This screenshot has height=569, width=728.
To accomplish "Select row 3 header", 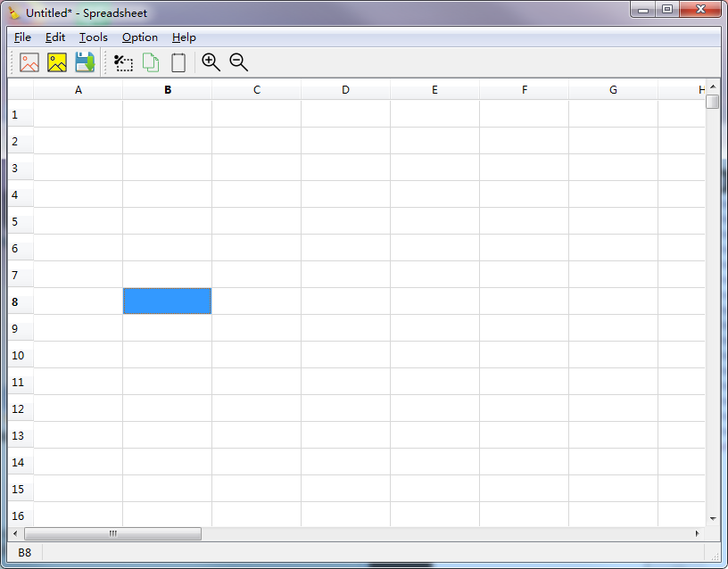I will (x=21, y=168).
